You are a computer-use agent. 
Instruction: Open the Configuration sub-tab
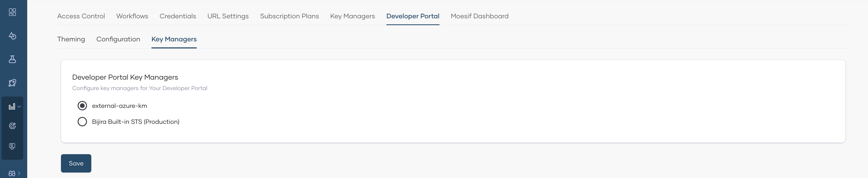point(118,39)
